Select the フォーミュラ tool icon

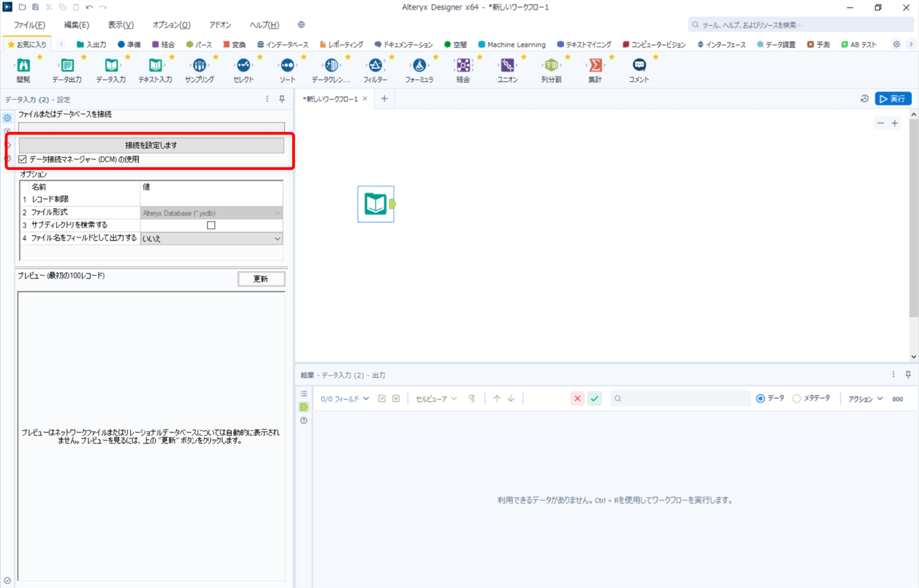click(419, 65)
